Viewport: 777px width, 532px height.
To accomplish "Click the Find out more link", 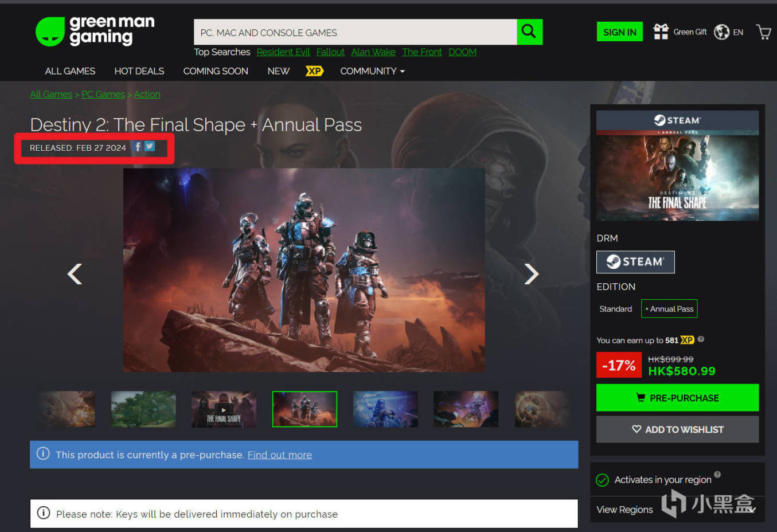I will [280, 455].
